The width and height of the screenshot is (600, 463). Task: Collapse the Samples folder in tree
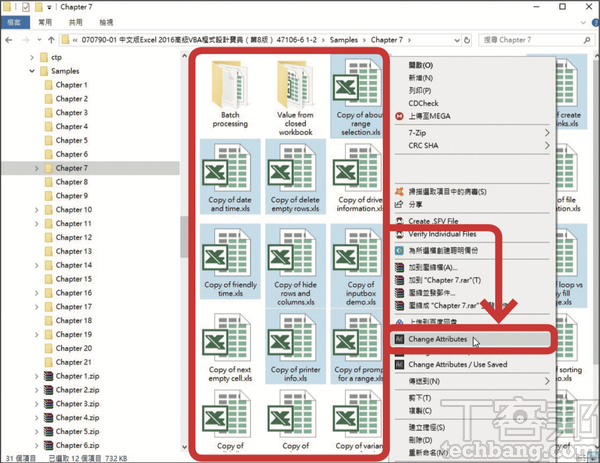point(32,71)
